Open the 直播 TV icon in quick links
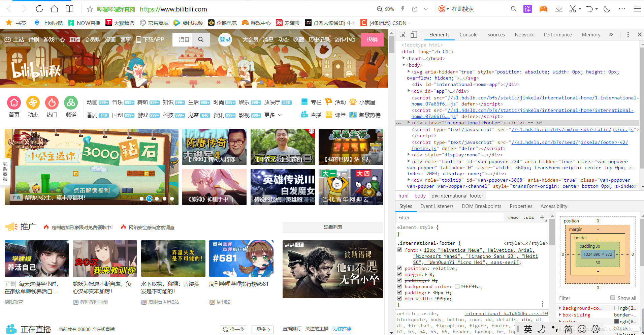The image size is (644, 335). pyautogui.click(x=304, y=115)
